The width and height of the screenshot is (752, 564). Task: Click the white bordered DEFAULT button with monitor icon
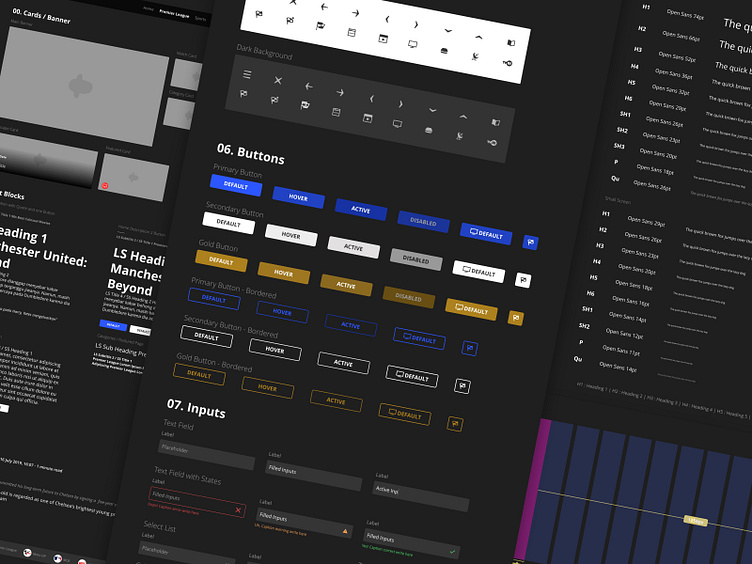[412, 376]
